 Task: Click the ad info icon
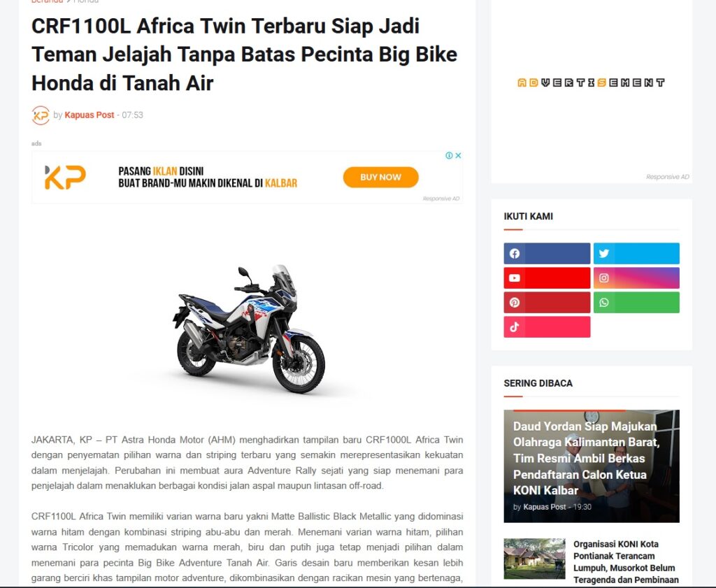click(x=450, y=156)
